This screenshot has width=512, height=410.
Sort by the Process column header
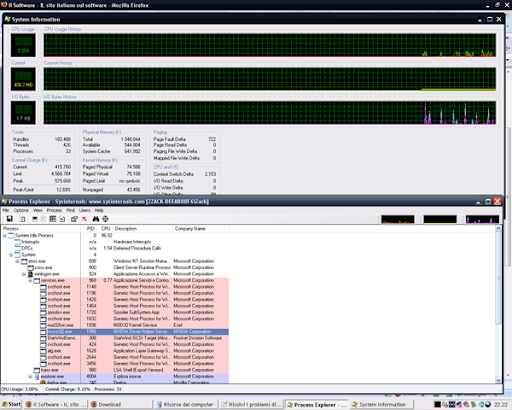(40, 229)
